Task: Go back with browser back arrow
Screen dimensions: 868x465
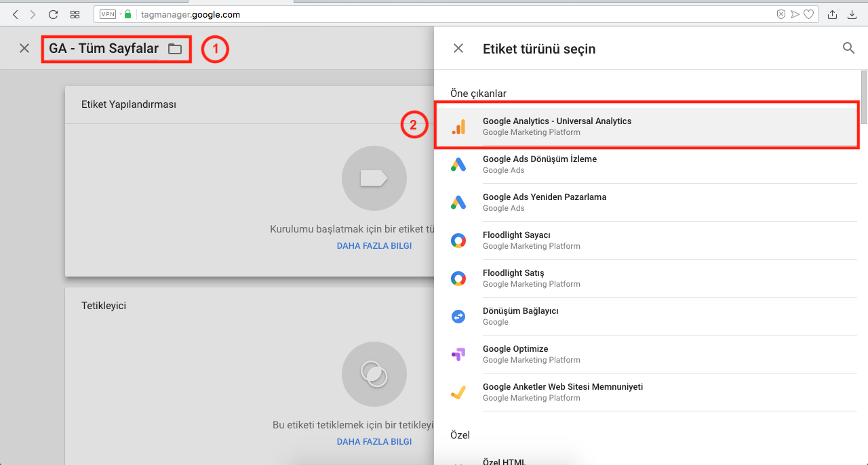Action: coord(15,14)
